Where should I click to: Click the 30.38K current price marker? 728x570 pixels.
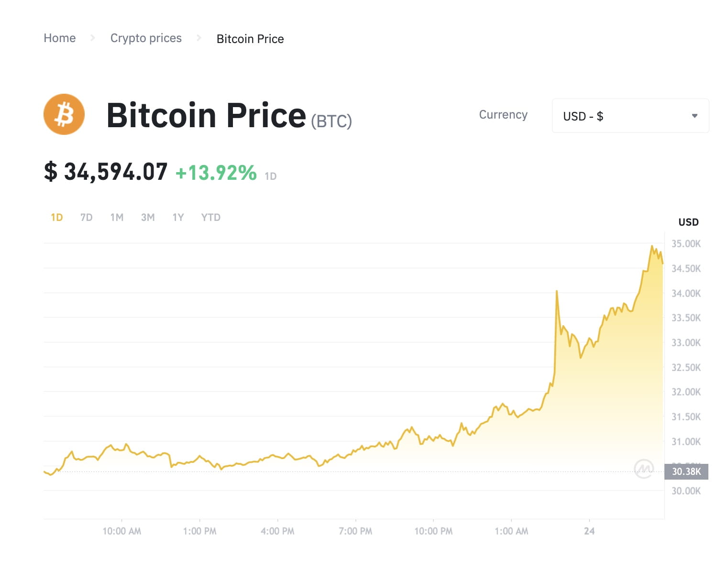(x=687, y=471)
